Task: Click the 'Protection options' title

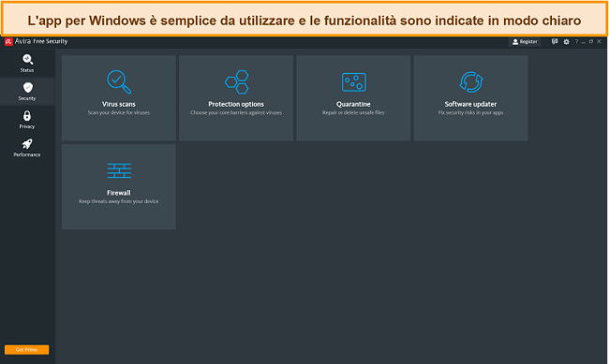Action: (236, 104)
